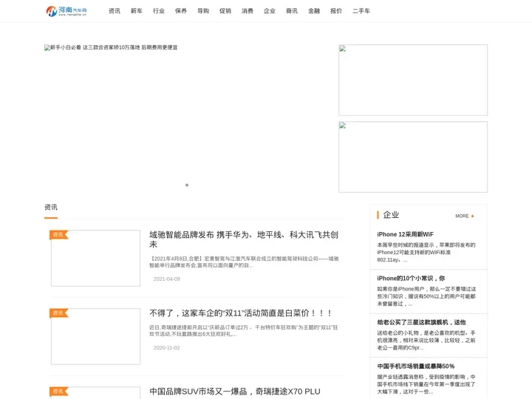Image resolution: width=532 pixels, height=399 pixels.
Task: Open article 中国品牌SUV市场又一爆品 headline
Action: point(235,392)
